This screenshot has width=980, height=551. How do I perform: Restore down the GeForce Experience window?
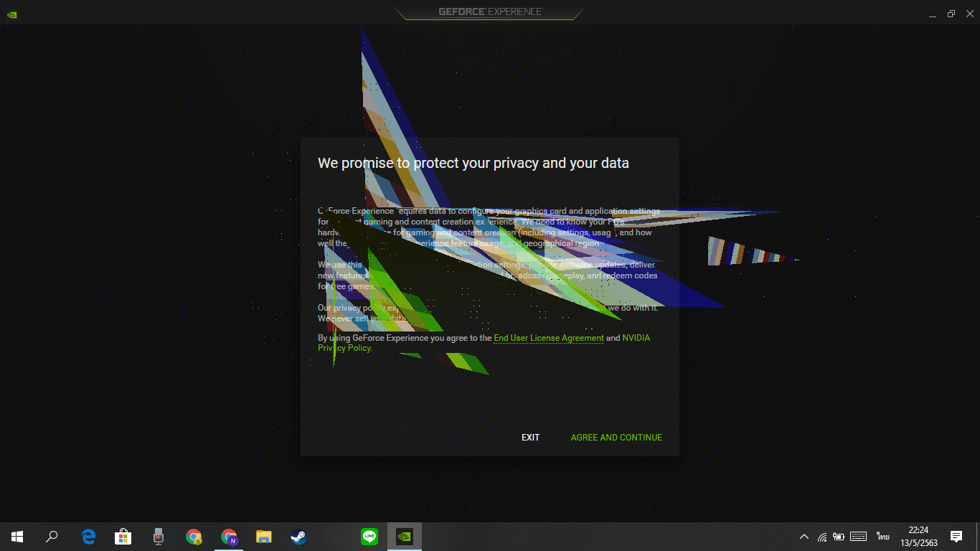tap(951, 14)
